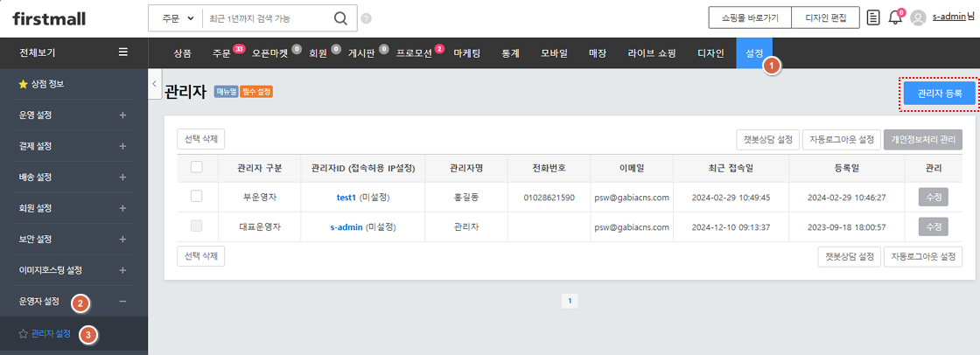
Task: Check the checkbox for 부운영자 test1 row
Action: pyautogui.click(x=196, y=196)
